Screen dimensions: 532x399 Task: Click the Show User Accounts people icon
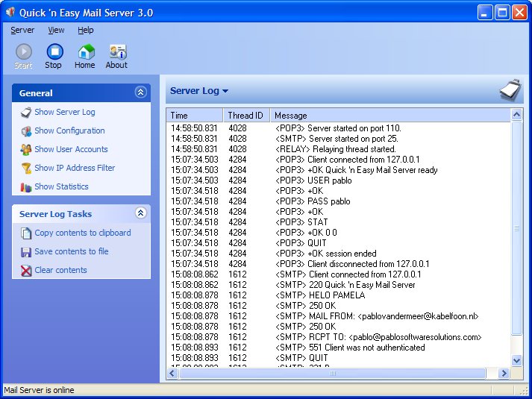click(x=26, y=149)
